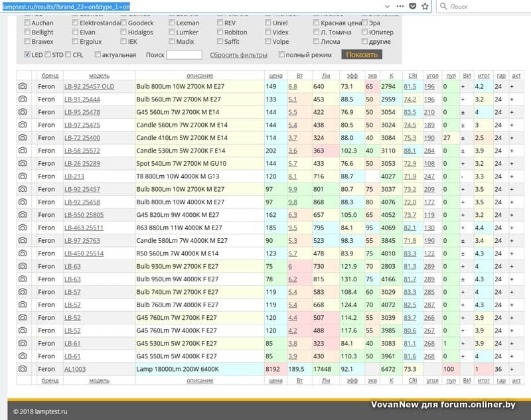
Task: Check the 'актуальная' filter checkbox
Action: point(98,55)
